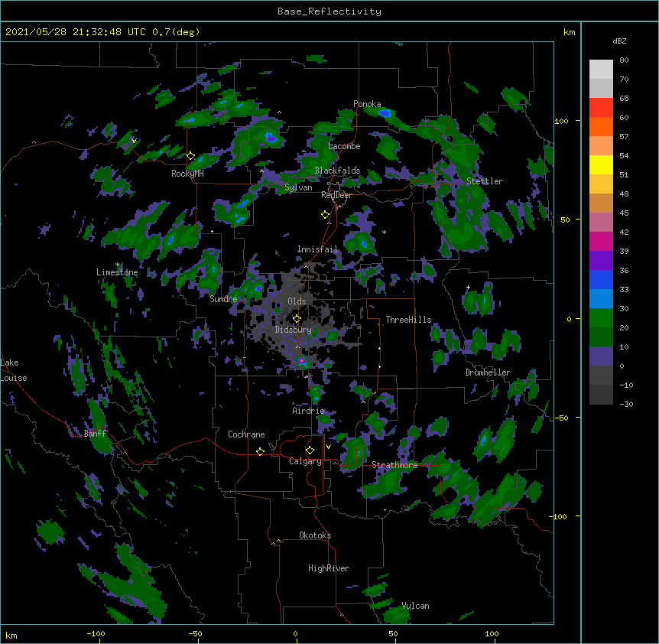
Task: Select the Lake Louise label
Action: [14, 370]
